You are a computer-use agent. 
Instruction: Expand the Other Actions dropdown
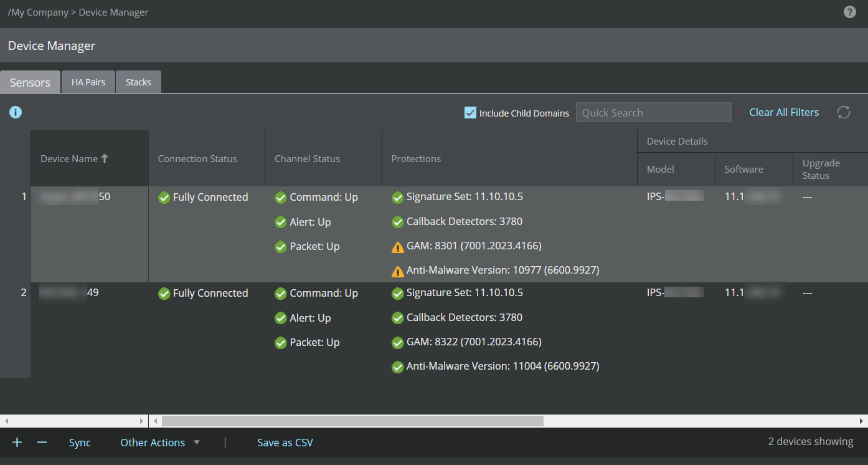(160, 443)
